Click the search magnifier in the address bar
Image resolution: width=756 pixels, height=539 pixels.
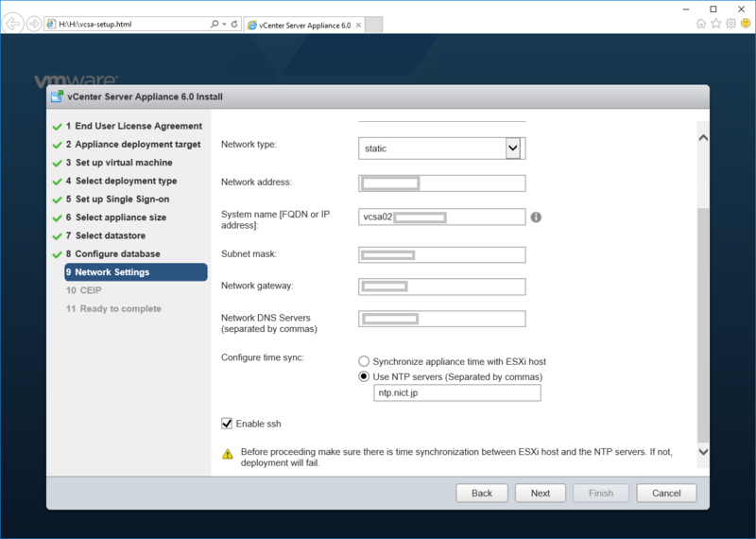[x=215, y=24]
